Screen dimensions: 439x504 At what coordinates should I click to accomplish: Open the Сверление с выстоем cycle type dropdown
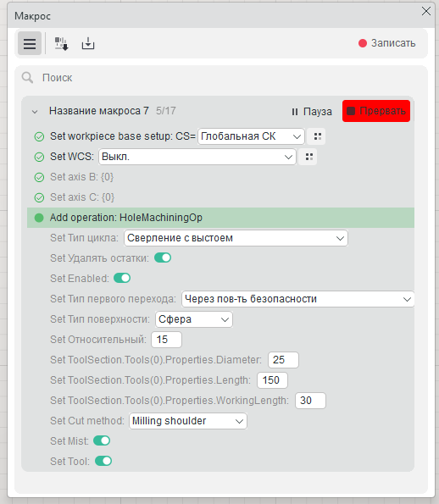pyautogui.click(x=236, y=238)
